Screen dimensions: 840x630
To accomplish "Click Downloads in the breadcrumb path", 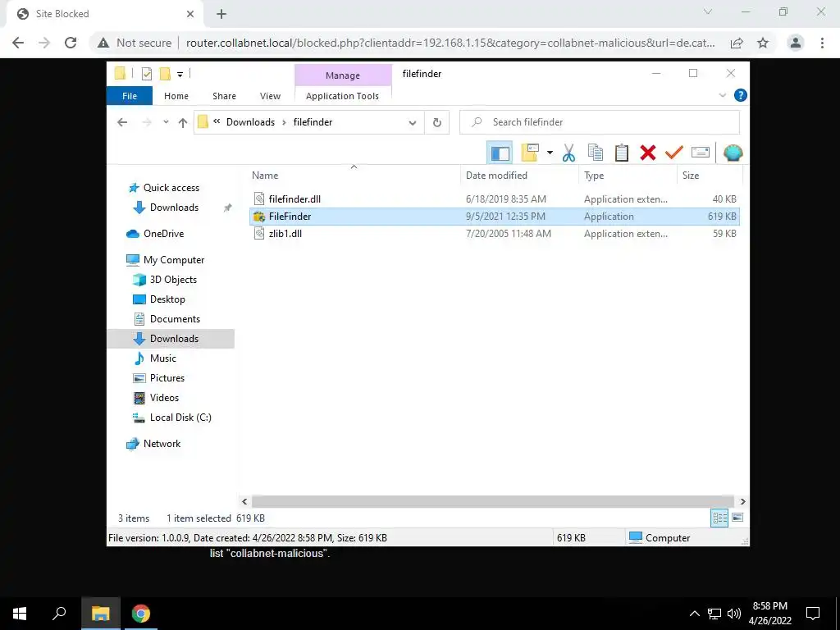I will tap(250, 122).
